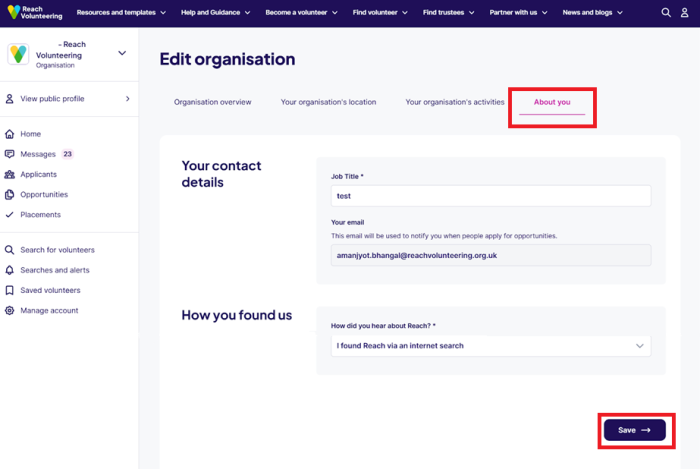The image size is (700, 469).
Task: Click the messages count badge 23
Action: 67,154
